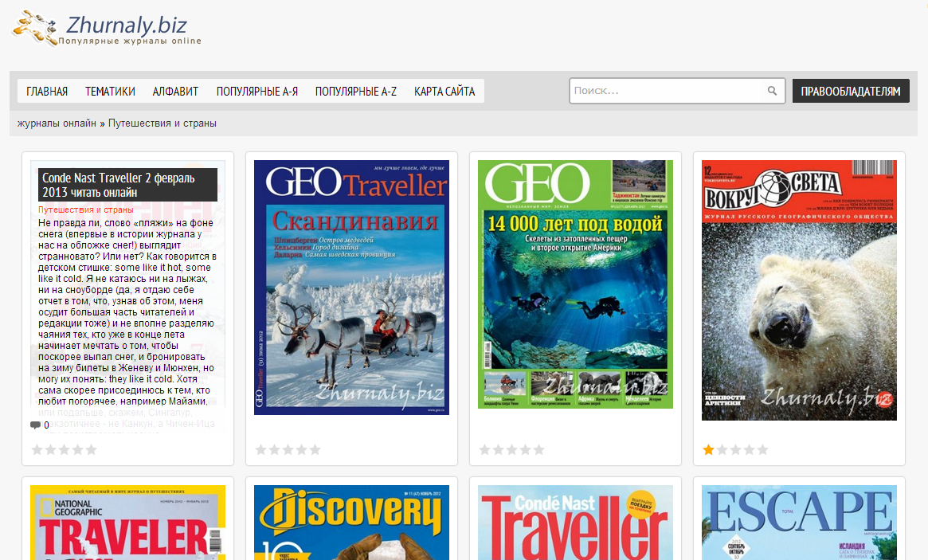Rate GEO 14 000 лет two stars
928x560 pixels.
point(498,450)
